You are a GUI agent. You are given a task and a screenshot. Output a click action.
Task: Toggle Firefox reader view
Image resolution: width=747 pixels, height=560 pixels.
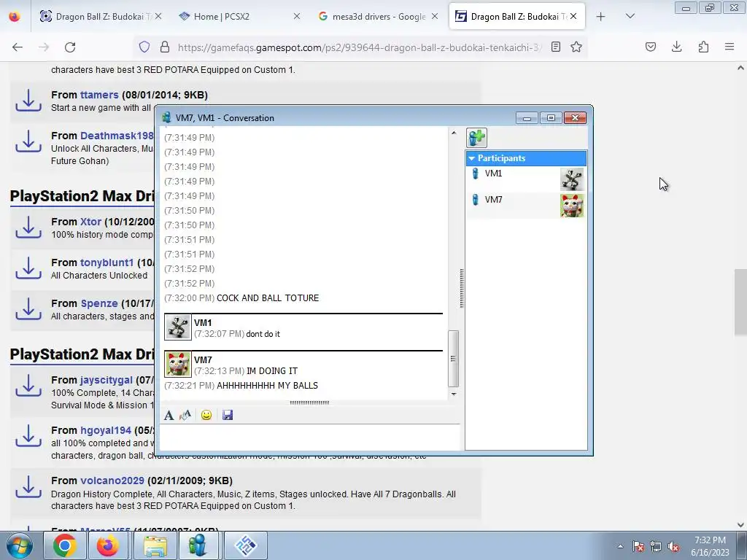555,47
